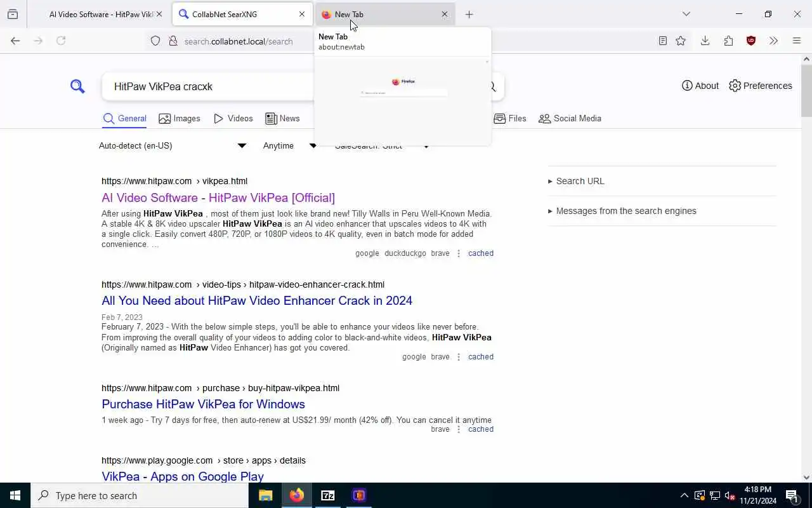This screenshot has height=508, width=812.
Task: Open more options dots for VikPea Official result
Action: coord(459,253)
